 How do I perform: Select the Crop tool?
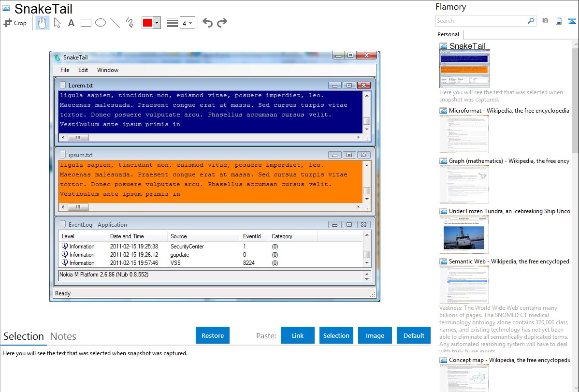(x=15, y=23)
